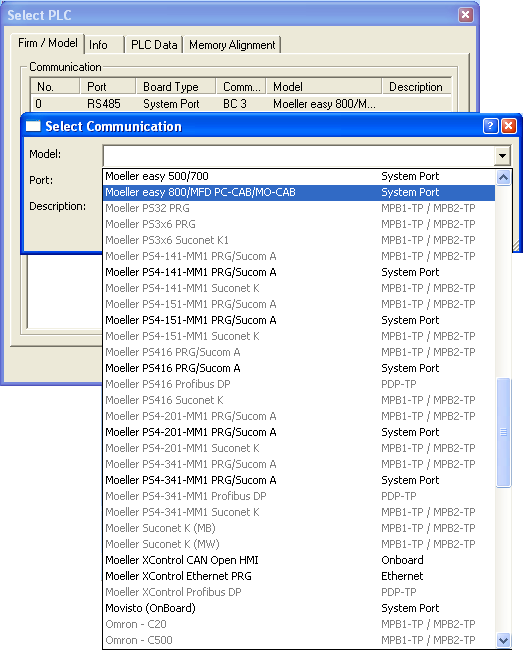523x654 pixels.
Task: Sort by the Port column header
Action: (108, 87)
